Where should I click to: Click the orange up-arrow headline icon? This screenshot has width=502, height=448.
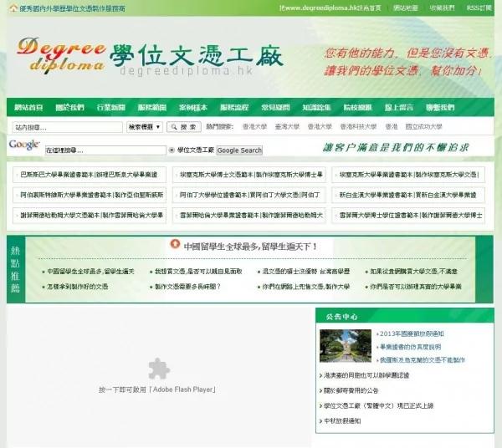pyautogui.click(x=175, y=244)
